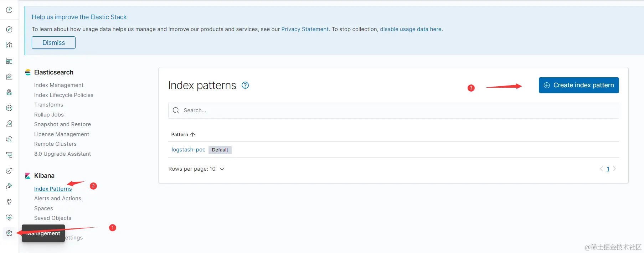The width and height of the screenshot is (644, 253).
Task: Open the Discover compass icon
Action: pyautogui.click(x=9, y=30)
